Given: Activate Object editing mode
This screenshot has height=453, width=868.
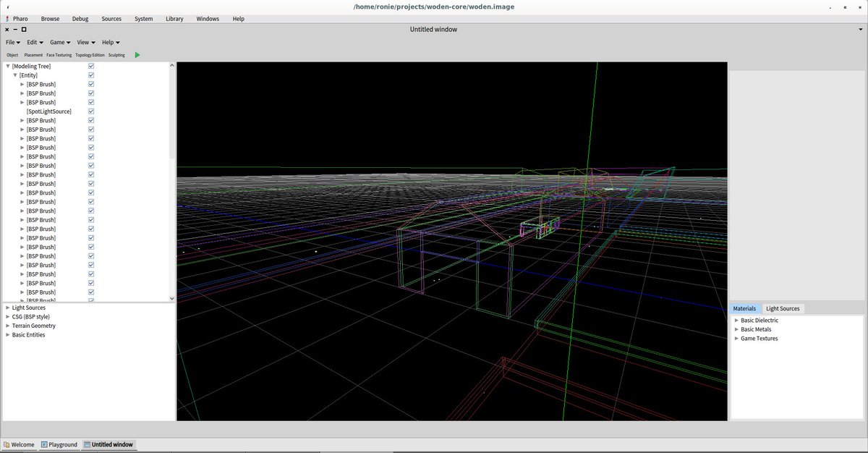Looking at the screenshot, I should click(12, 55).
